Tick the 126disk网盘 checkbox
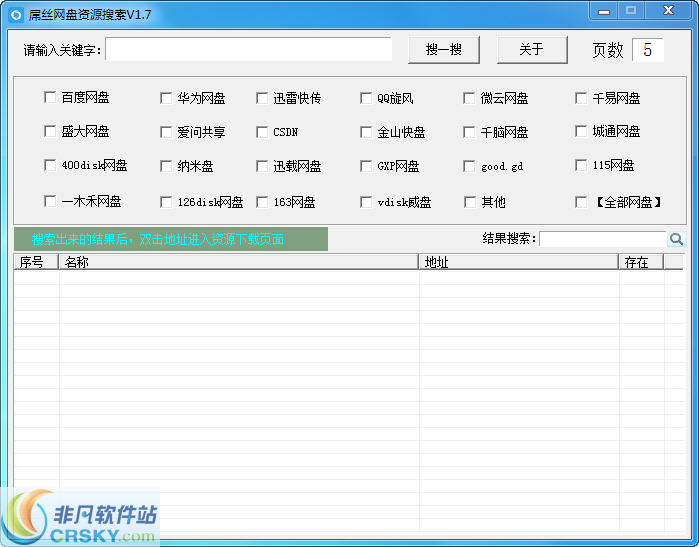The width and height of the screenshot is (699, 547). (166, 202)
